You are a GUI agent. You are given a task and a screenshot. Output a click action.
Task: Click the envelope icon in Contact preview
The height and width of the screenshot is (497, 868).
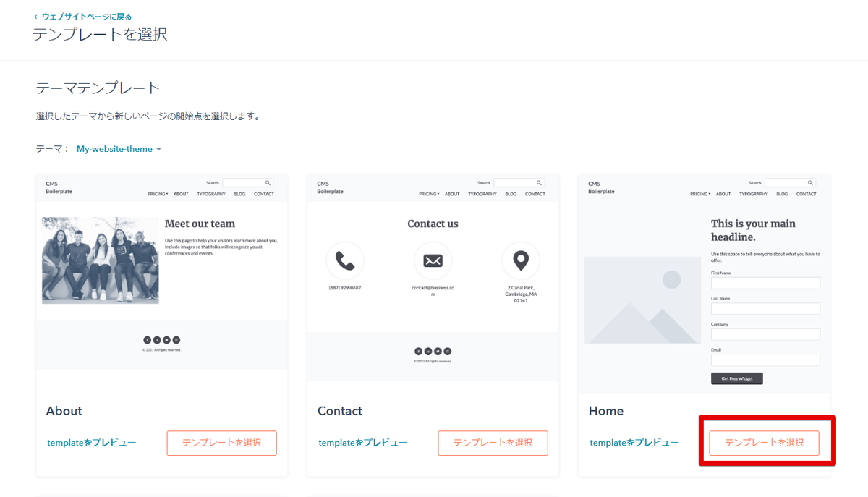tap(433, 260)
